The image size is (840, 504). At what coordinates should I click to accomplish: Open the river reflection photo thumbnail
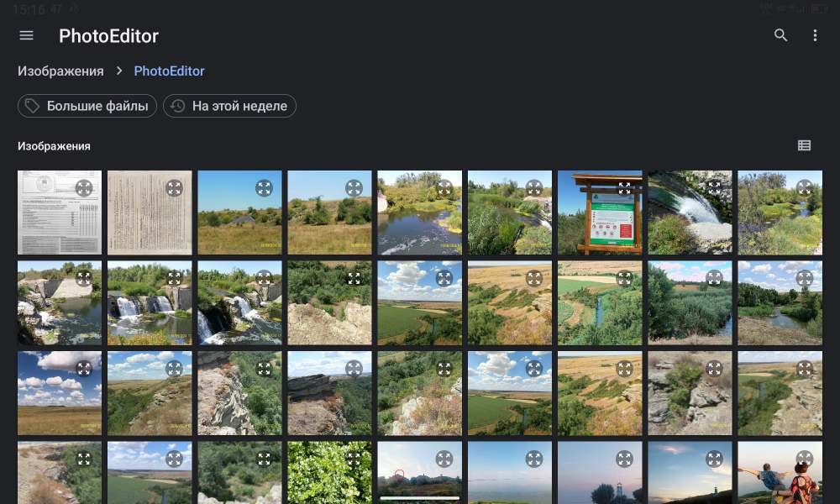(x=419, y=213)
